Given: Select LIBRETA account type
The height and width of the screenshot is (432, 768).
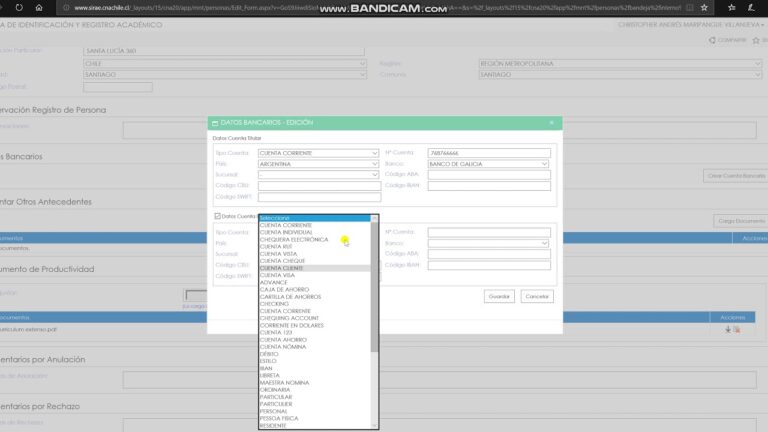Looking at the screenshot, I should point(314,375).
